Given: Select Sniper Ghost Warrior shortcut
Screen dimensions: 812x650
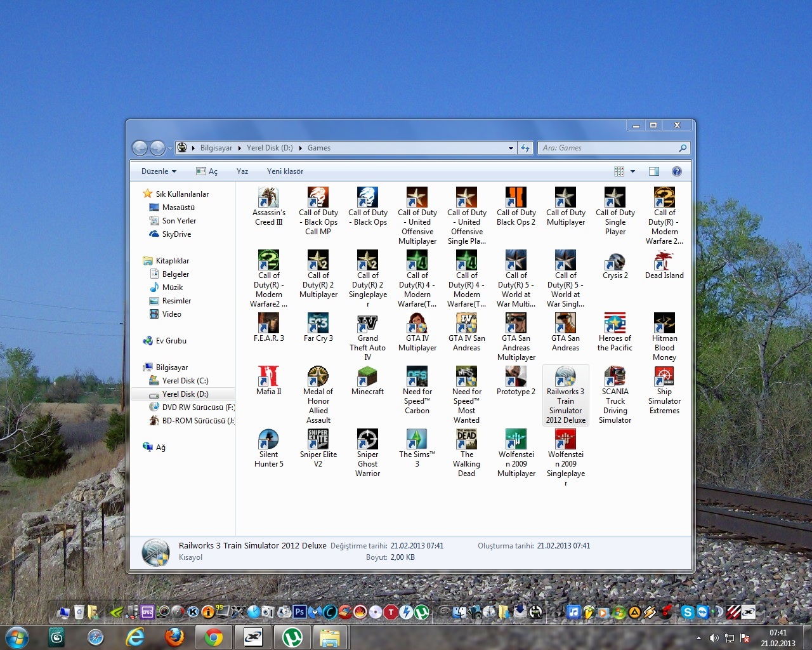Looking at the screenshot, I should click(367, 453).
